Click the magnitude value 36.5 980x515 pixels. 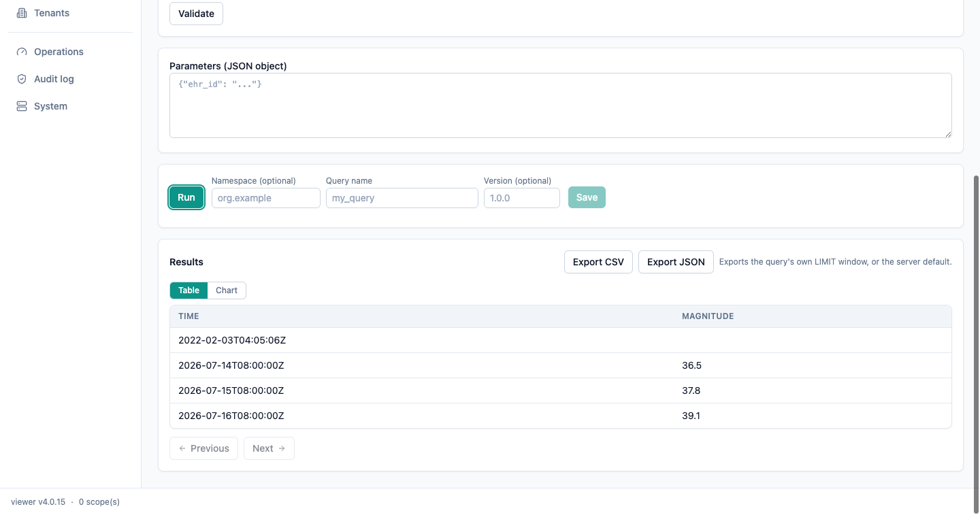coord(691,365)
